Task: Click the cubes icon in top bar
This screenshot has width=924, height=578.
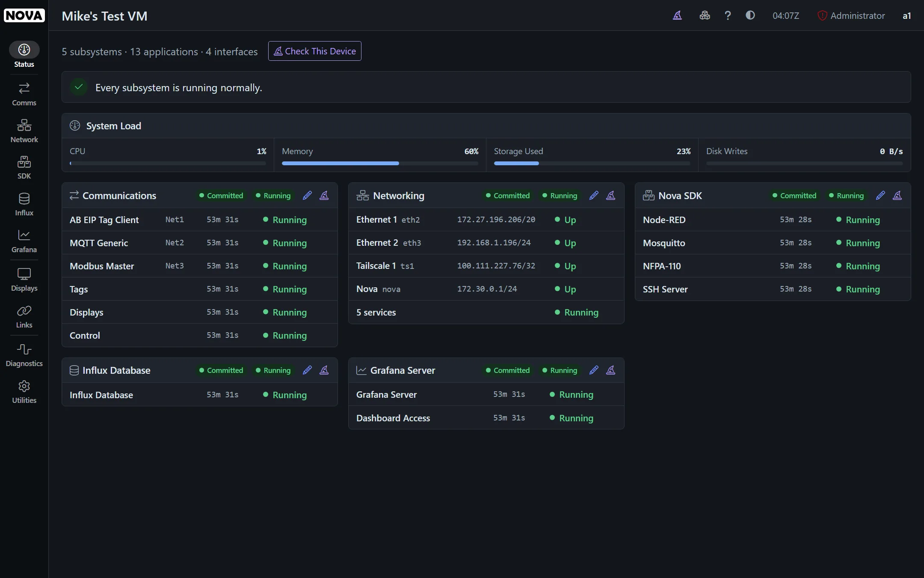Action: click(x=705, y=15)
